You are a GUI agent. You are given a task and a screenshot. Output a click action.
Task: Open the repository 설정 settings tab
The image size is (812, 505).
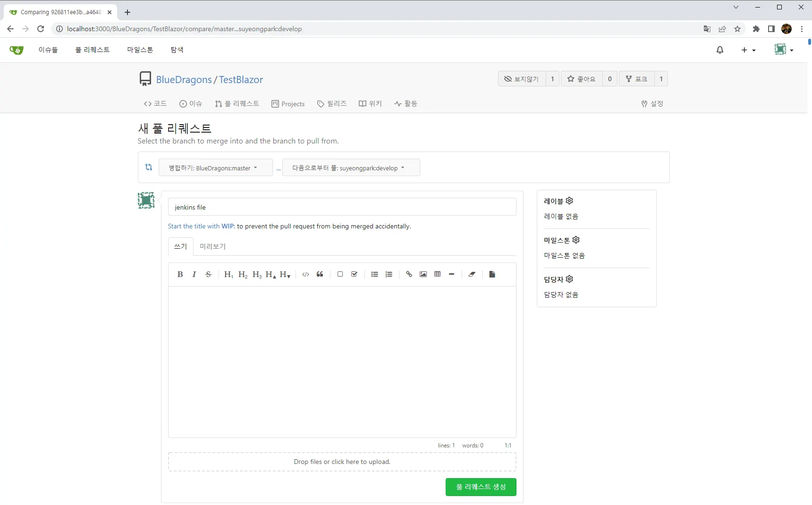tap(652, 104)
